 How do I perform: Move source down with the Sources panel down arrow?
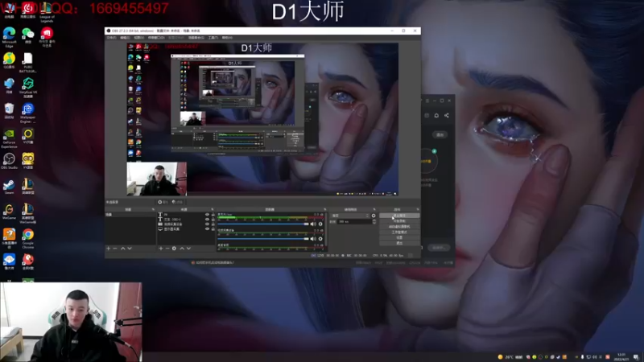188,249
